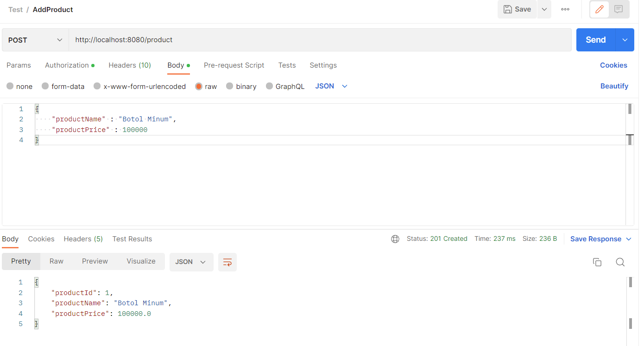Click the Beautify link
This screenshot has height=346, width=644.
coord(614,86)
